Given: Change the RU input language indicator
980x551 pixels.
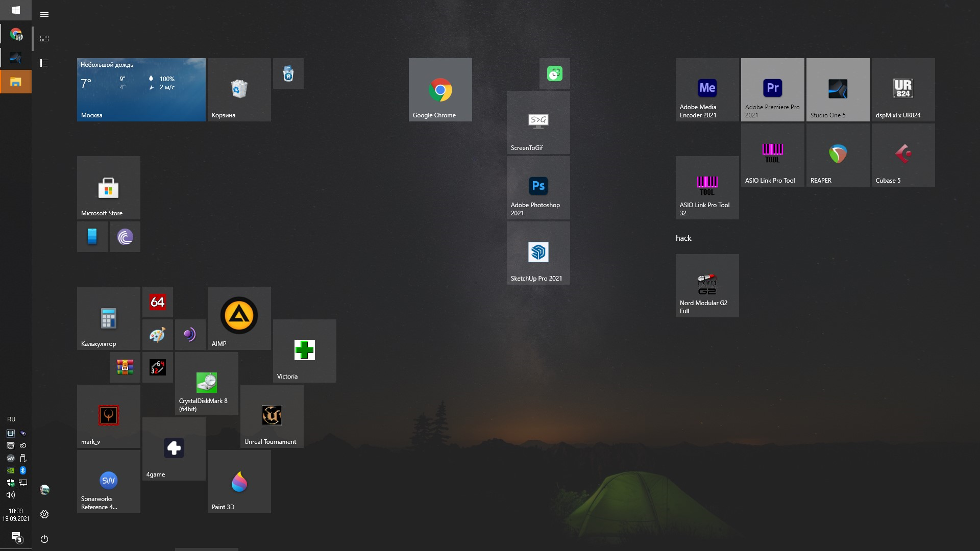Looking at the screenshot, I should (11, 419).
